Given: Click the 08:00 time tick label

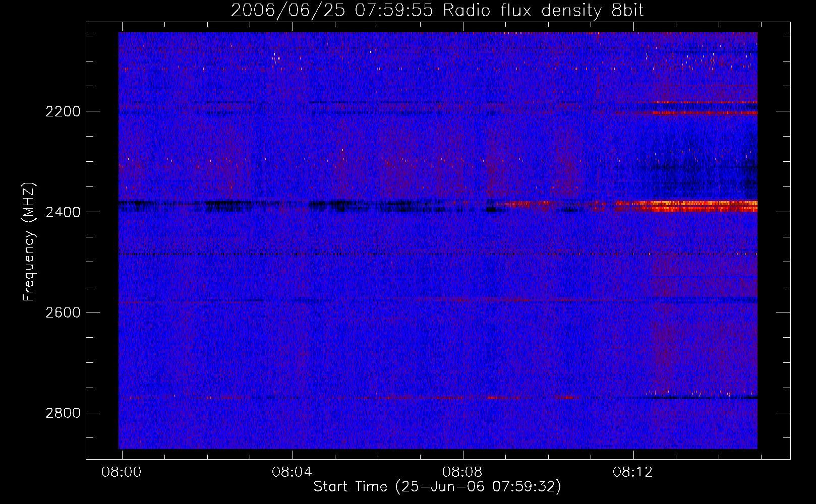Looking at the screenshot, I should (x=122, y=472).
